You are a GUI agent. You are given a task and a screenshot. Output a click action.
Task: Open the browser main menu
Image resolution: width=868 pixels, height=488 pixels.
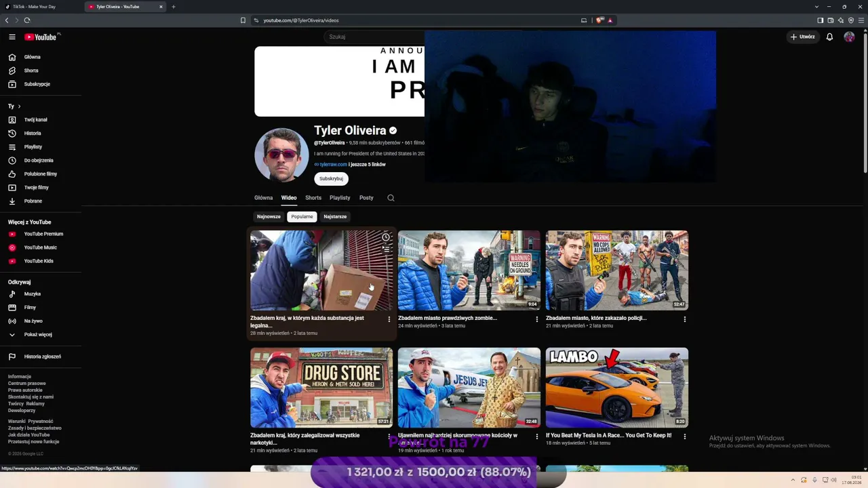861,20
